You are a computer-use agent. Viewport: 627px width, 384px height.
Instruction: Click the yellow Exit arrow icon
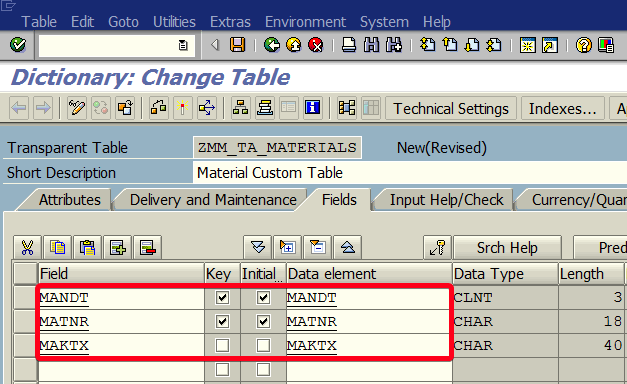point(294,45)
